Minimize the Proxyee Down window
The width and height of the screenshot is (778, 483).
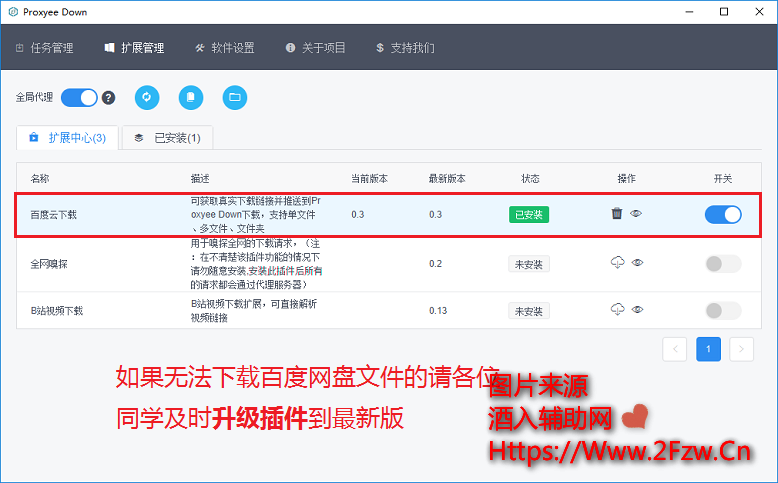point(689,12)
